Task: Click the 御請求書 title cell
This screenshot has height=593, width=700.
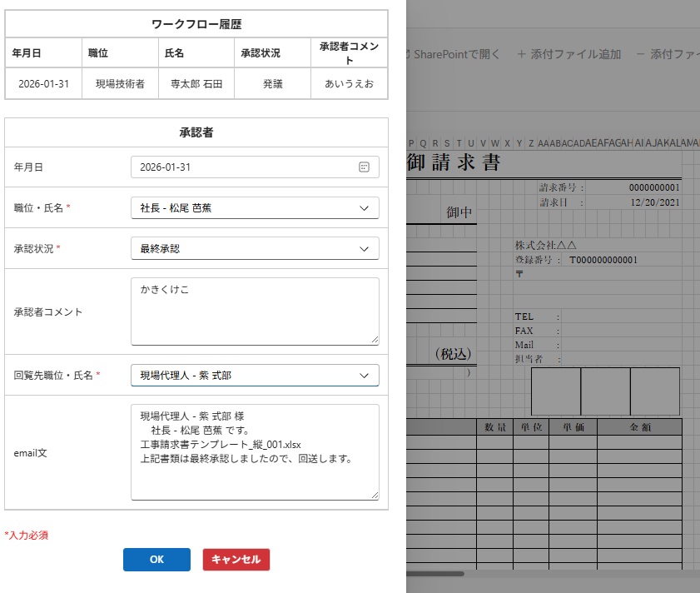Action: pyautogui.click(x=454, y=162)
